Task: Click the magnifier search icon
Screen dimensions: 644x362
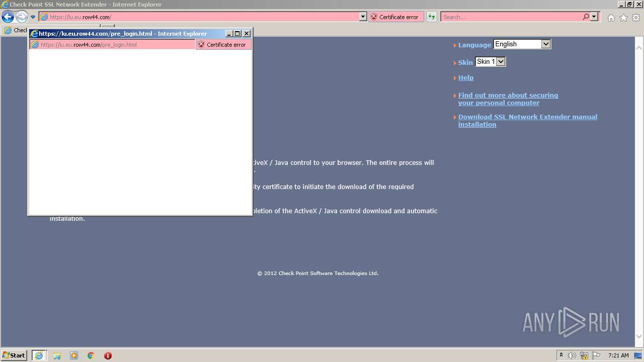Action: (586, 17)
